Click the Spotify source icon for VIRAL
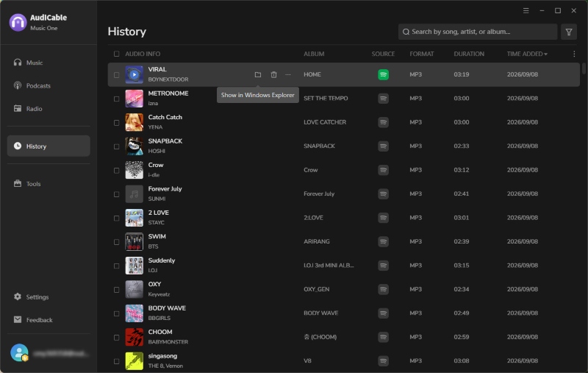588x373 pixels. [383, 75]
